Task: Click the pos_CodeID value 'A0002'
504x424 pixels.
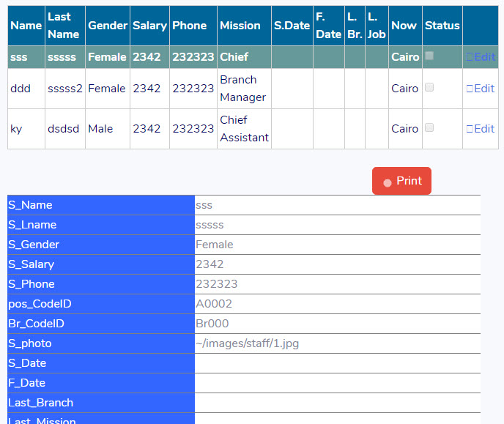Action: click(x=214, y=304)
